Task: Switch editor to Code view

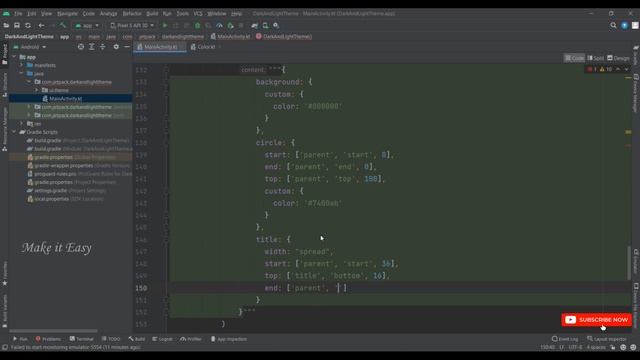Action: (574, 58)
